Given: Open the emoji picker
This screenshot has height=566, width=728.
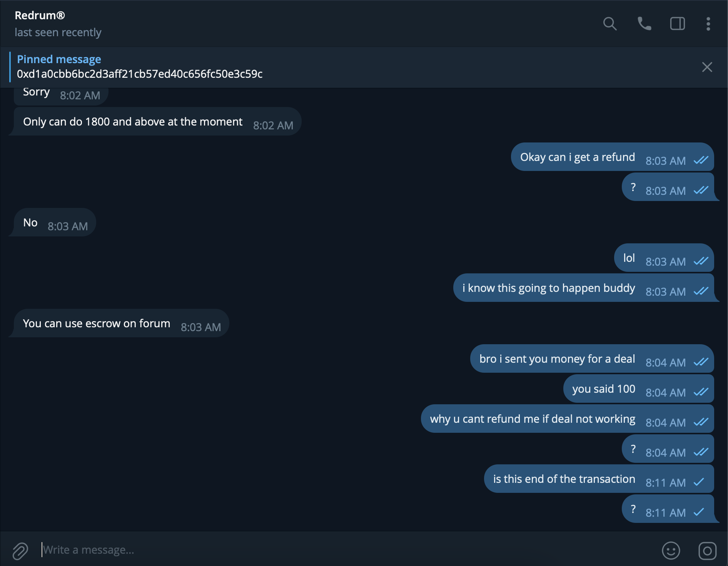Looking at the screenshot, I should click(x=671, y=551).
